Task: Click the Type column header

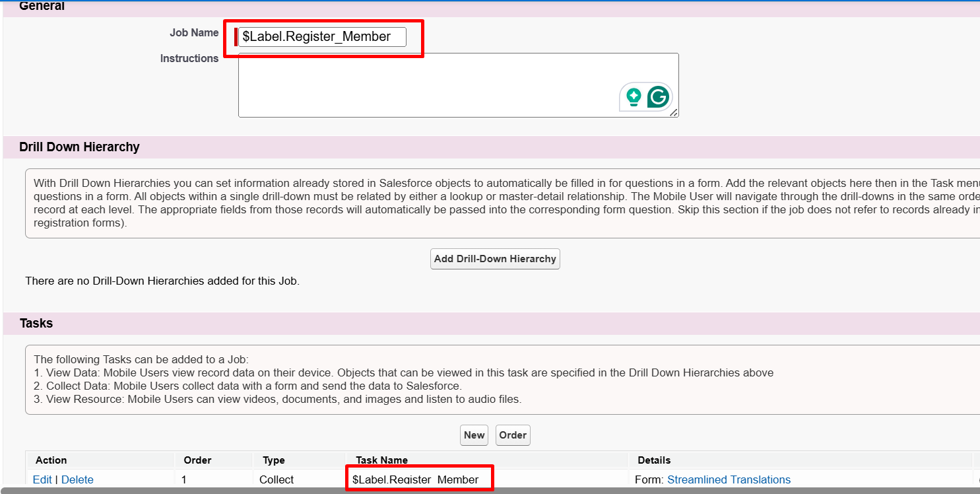Action: 273,460
